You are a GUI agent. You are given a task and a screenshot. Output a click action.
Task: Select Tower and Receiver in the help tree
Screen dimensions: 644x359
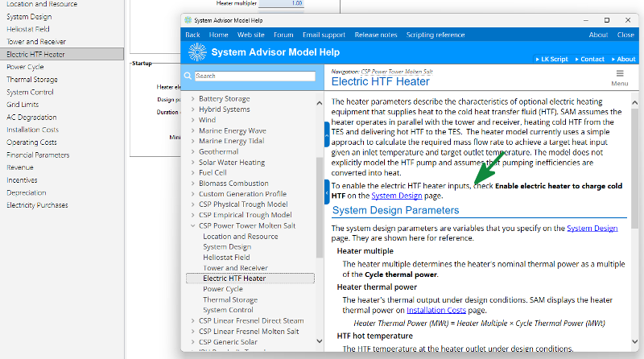[x=235, y=268]
